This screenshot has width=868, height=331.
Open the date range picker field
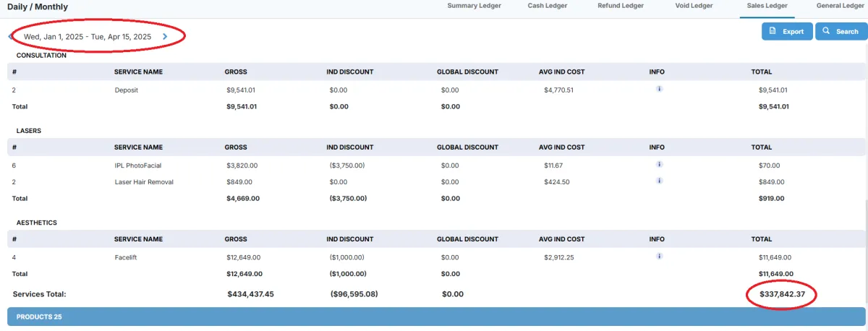point(88,36)
